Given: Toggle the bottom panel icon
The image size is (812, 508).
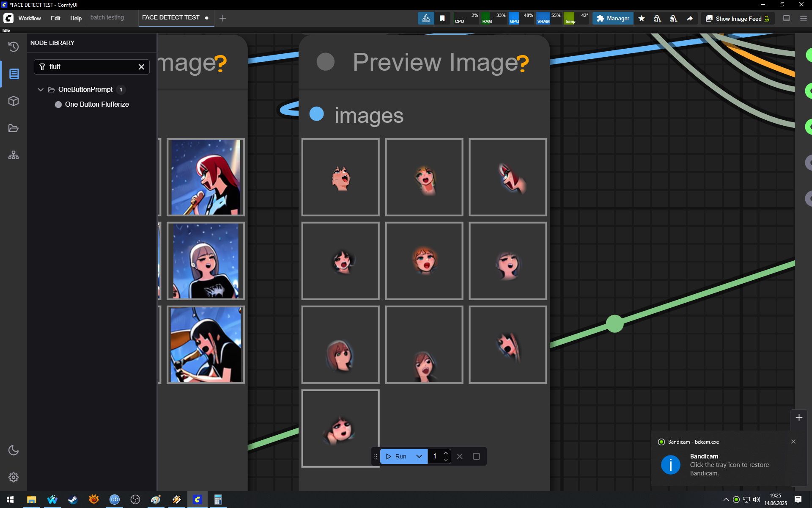Looking at the screenshot, I should coord(787,18).
